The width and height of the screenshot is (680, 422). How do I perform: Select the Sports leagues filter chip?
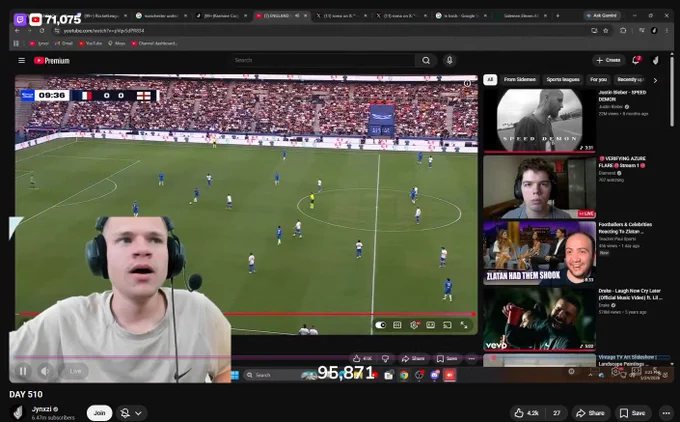[x=562, y=80]
